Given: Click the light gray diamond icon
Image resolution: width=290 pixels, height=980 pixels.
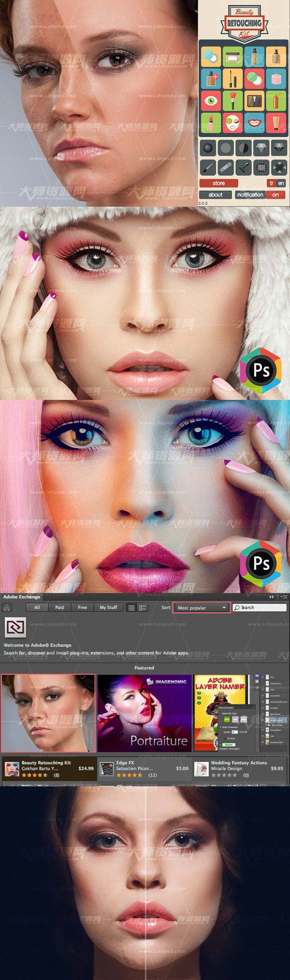Looking at the screenshot, I should (261, 148).
